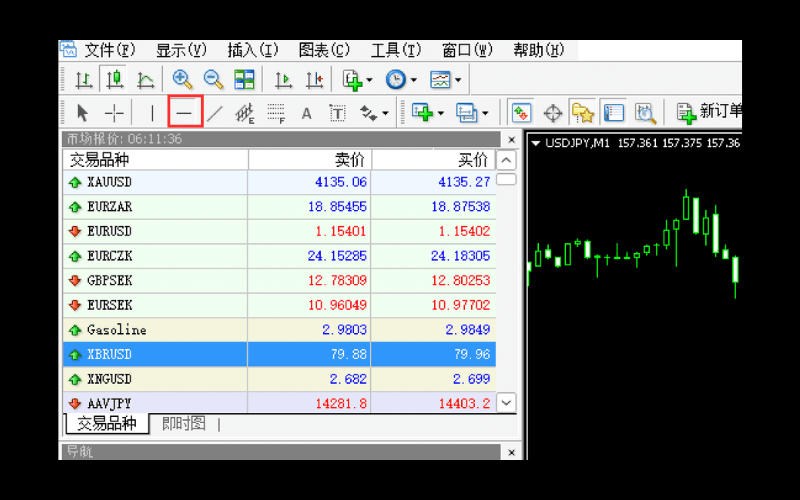Select the Gasoline symbol row
This screenshot has width=800, height=500.
pos(280,330)
